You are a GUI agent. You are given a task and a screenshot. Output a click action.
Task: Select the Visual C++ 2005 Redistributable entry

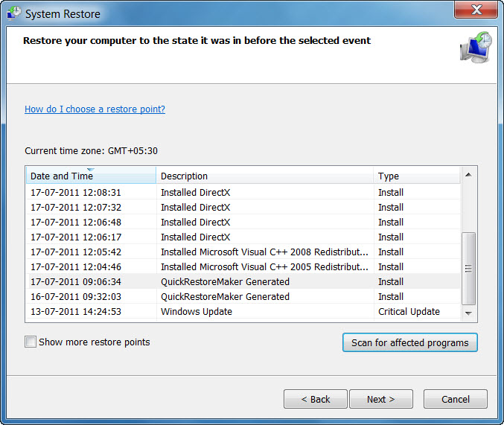click(264, 267)
